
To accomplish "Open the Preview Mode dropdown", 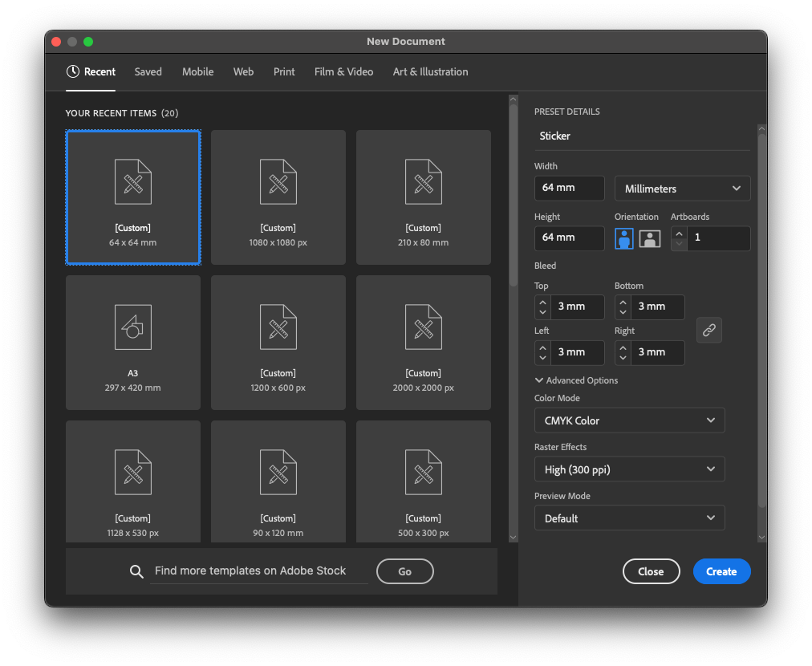I will click(629, 518).
